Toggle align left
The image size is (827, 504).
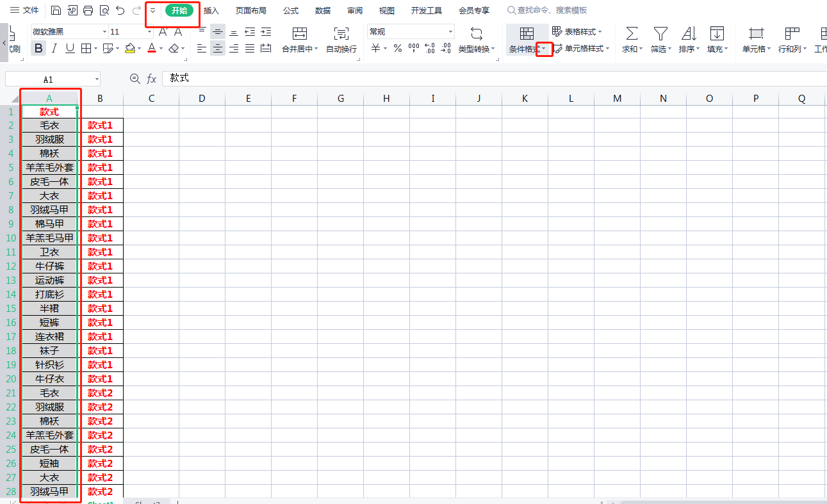(x=202, y=48)
